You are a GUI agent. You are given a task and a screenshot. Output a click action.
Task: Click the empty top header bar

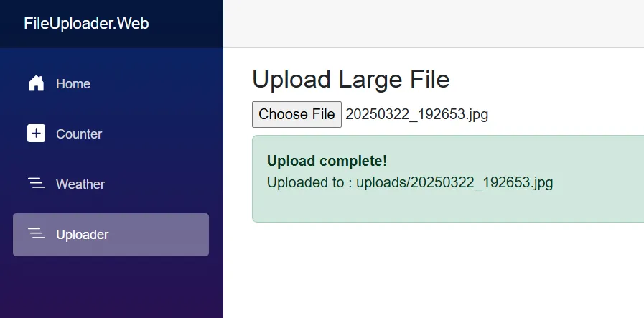[x=434, y=24]
